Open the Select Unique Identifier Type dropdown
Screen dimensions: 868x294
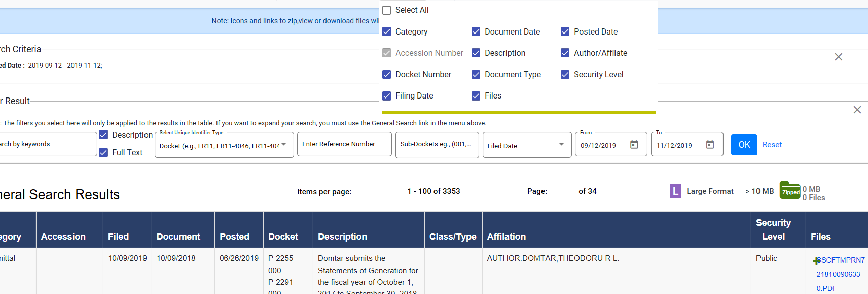coord(224,145)
